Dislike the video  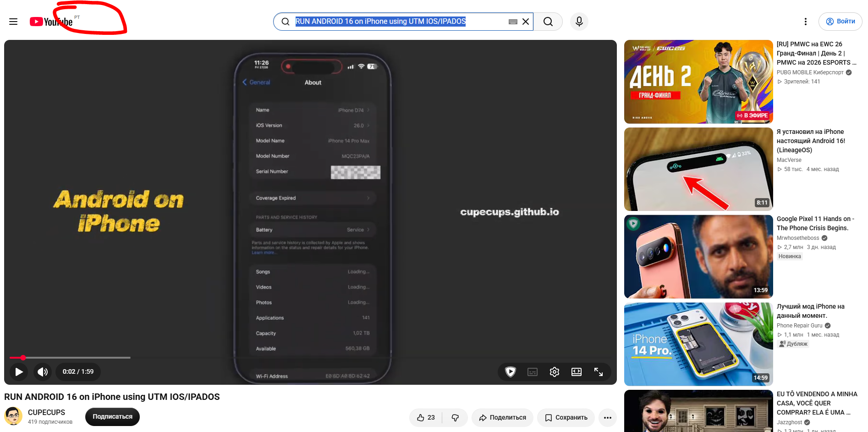455,417
